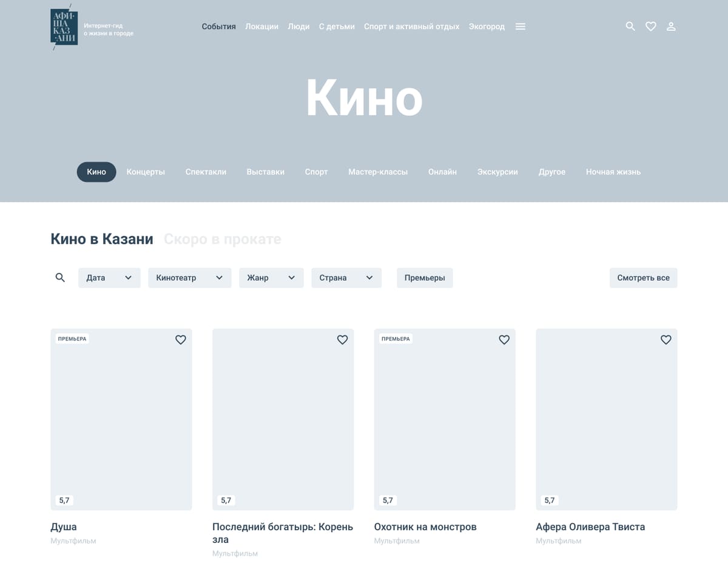This screenshot has height=566, width=728.
Task: Add Душа to favorites with heart
Action: 181,340
